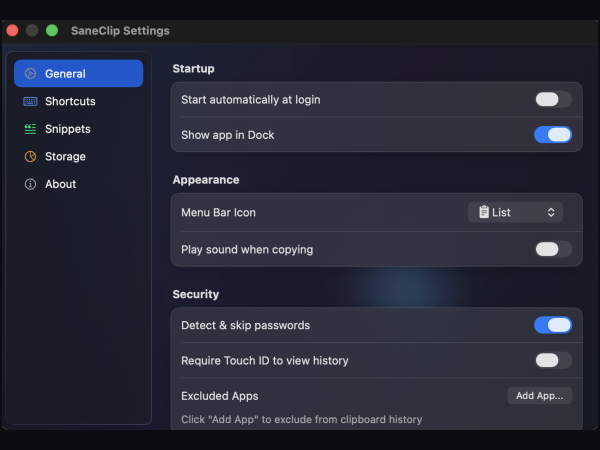Click the "Menu Bar Icon" label text

coord(218,212)
